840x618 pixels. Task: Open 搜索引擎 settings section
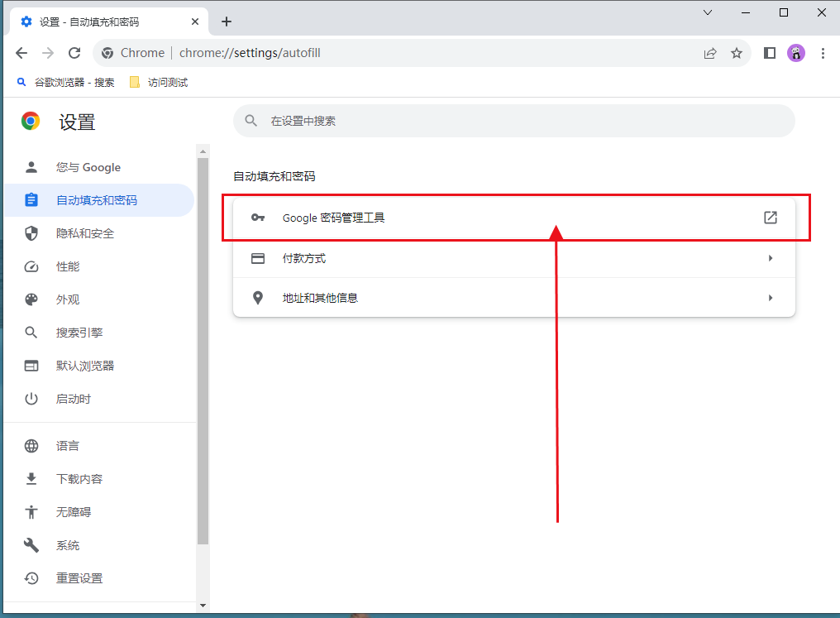point(98,333)
